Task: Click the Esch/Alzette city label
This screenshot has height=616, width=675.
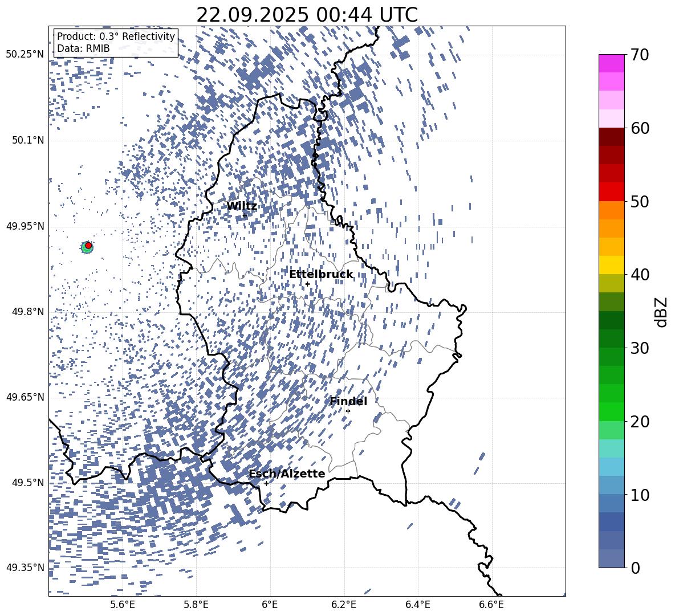Action: 287,474
